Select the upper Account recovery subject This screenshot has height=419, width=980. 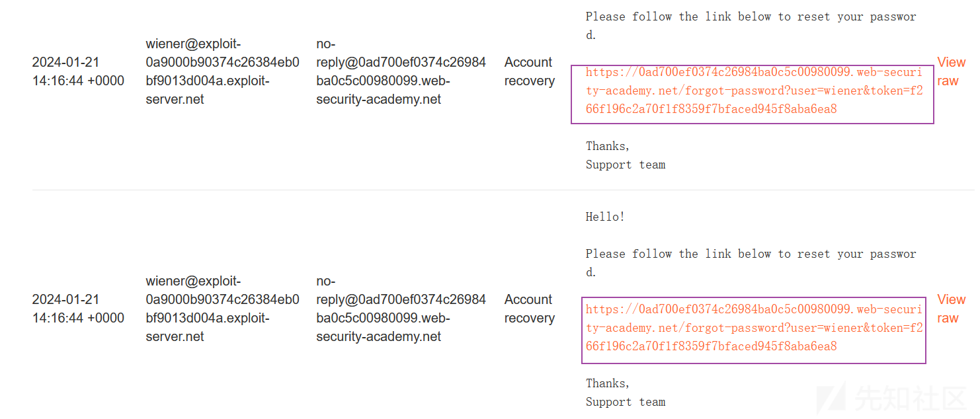pyautogui.click(x=529, y=71)
